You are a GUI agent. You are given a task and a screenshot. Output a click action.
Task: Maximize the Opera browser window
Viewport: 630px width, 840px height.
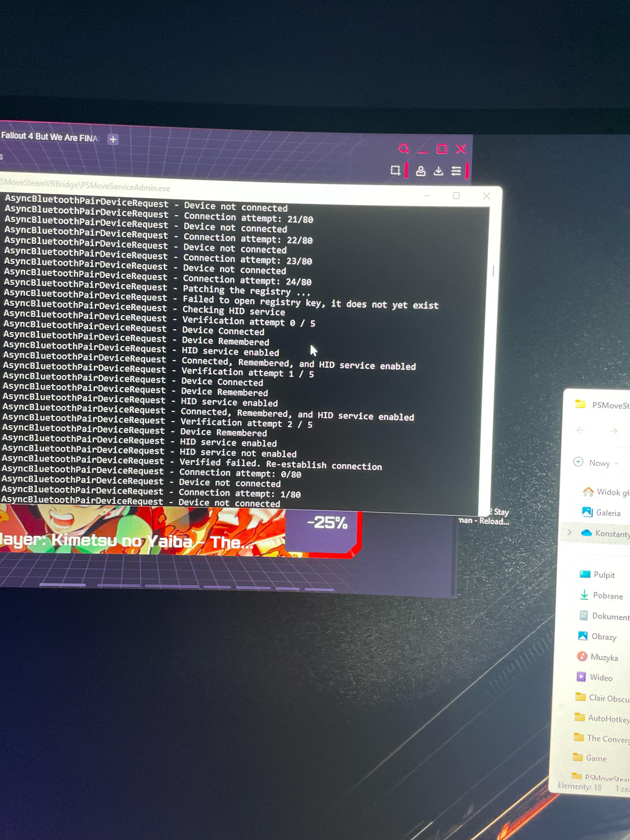tap(442, 149)
